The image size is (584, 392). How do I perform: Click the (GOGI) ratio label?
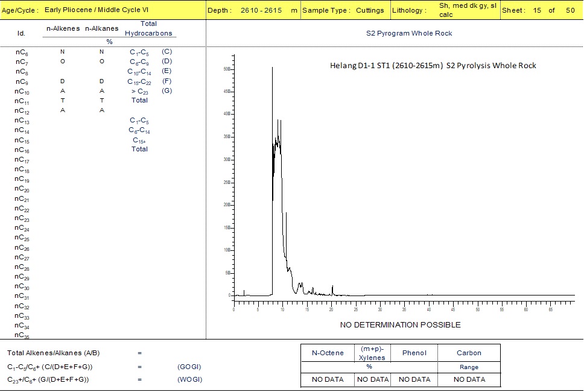189,367
